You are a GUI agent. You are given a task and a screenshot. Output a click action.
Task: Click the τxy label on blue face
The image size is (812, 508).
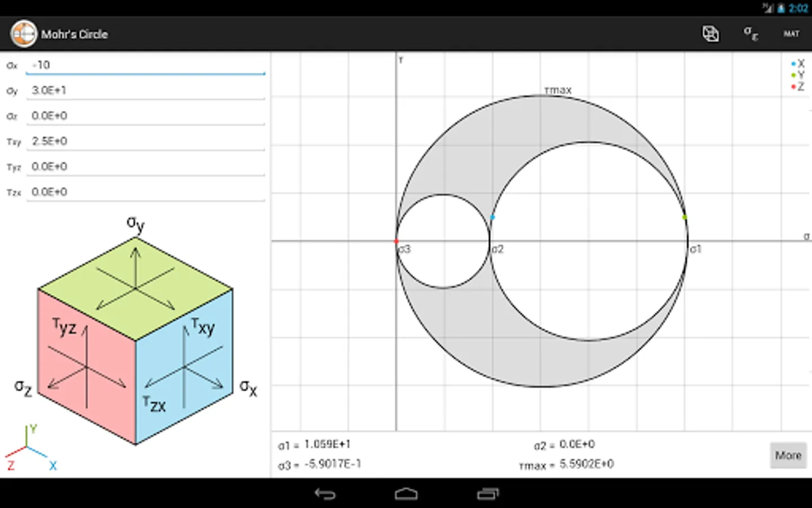click(x=203, y=326)
